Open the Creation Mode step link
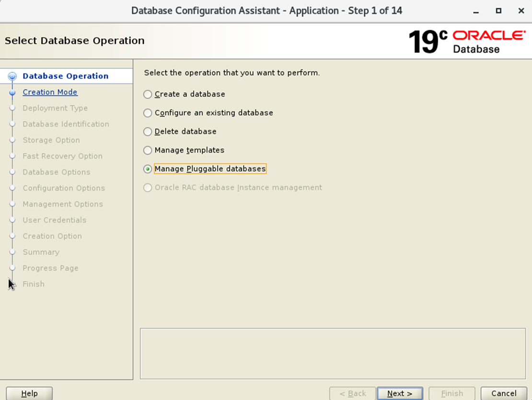Screen dimensions: 532x400 coord(50,92)
